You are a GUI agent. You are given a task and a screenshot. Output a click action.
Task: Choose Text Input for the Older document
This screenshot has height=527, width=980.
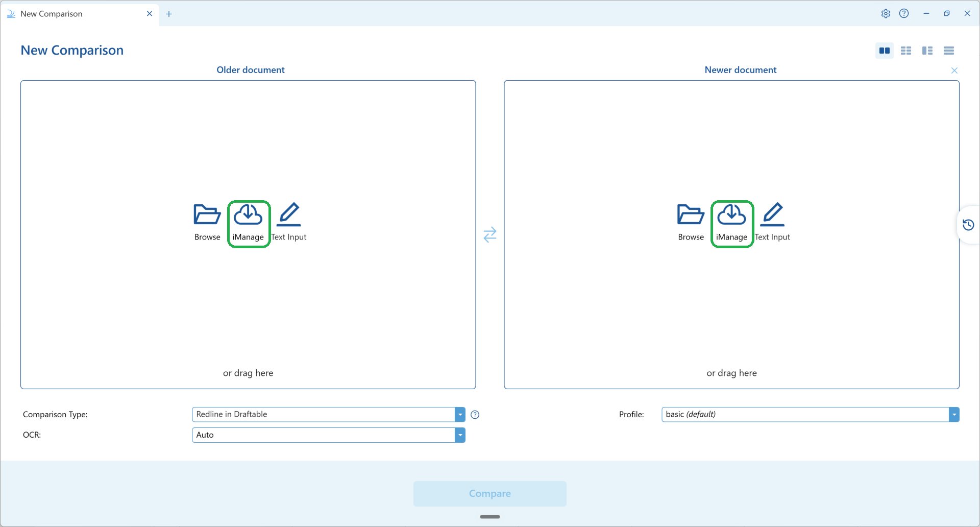[x=289, y=223]
